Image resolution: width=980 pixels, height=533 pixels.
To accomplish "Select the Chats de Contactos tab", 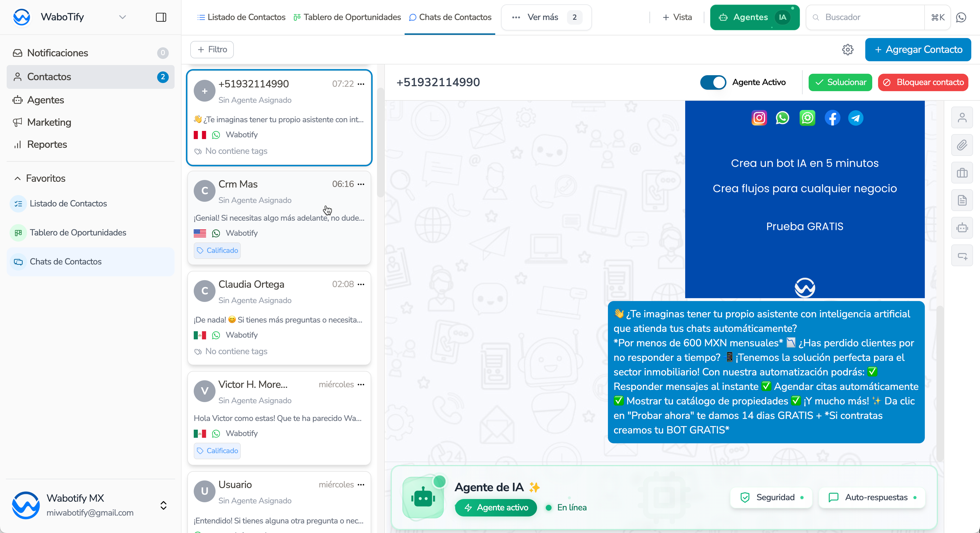I will [x=450, y=17].
